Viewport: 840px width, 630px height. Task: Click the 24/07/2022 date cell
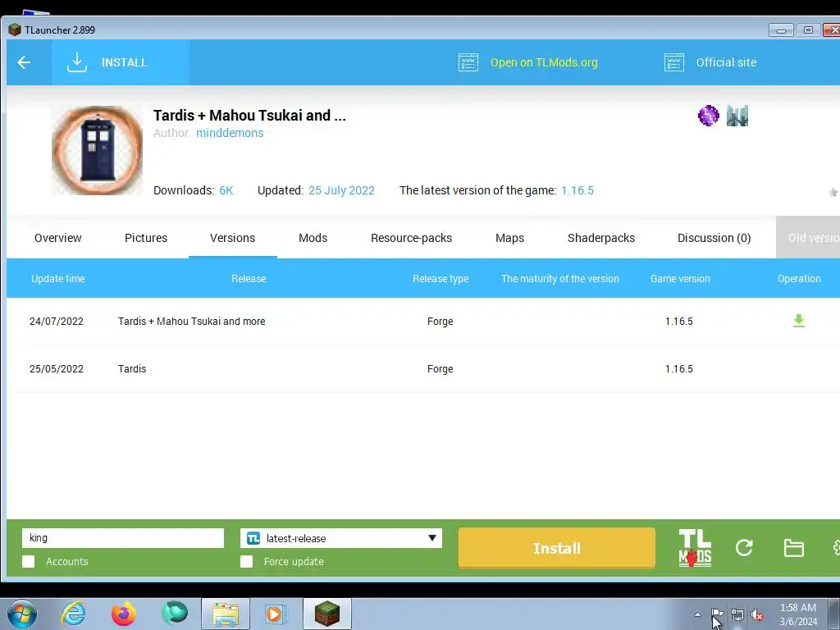click(x=57, y=322)
